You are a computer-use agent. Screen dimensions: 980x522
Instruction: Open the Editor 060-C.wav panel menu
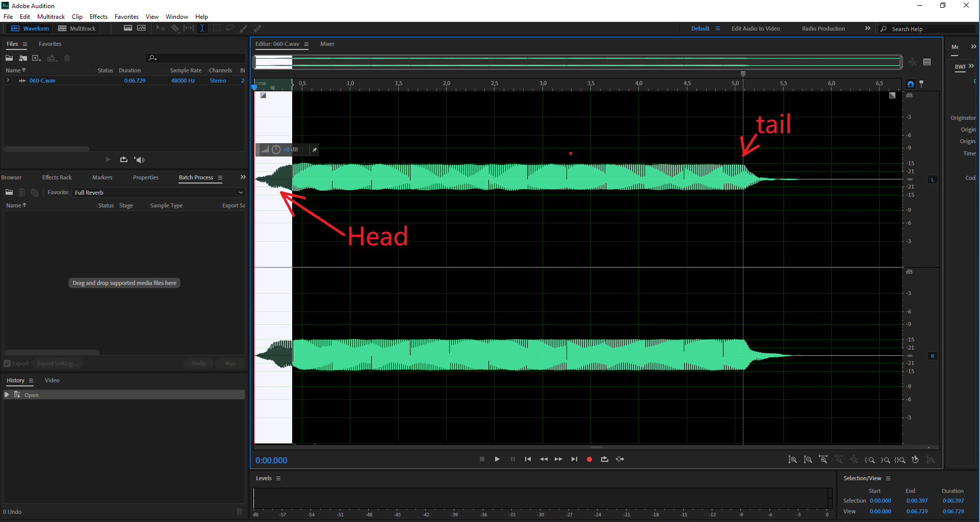[x=306, y=44]
